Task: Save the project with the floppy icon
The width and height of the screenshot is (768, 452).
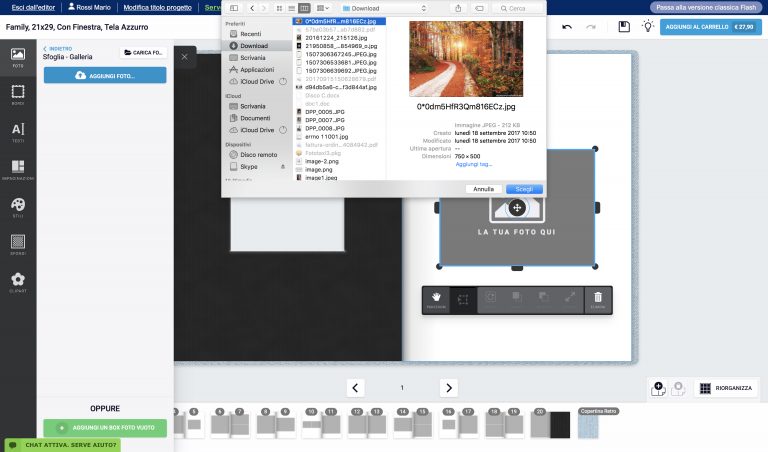Action: [x=624, y=26]
